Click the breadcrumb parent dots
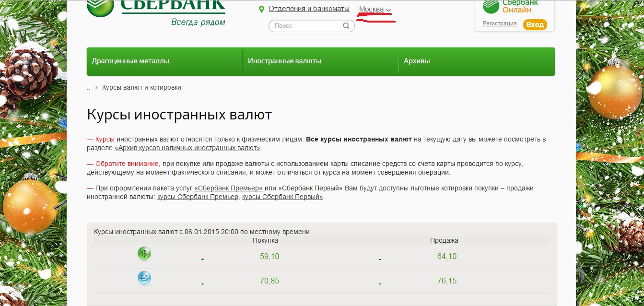Viewport: 644px width, 306px height. 89,88
